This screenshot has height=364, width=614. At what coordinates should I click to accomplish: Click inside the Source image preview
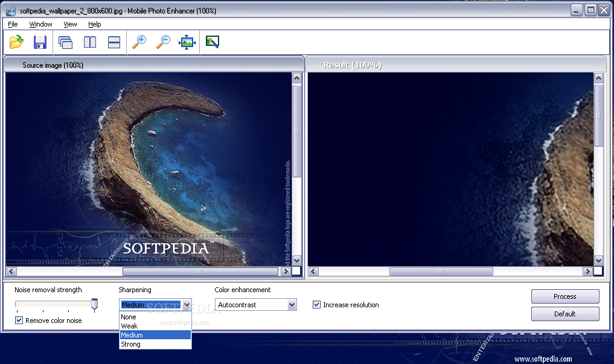click(x=149, y=169)
